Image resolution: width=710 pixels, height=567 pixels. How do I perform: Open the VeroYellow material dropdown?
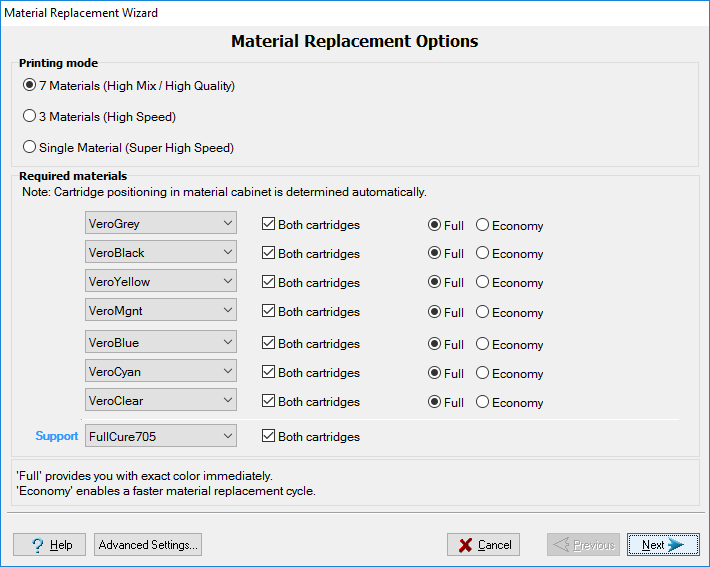tap(160, 281)
